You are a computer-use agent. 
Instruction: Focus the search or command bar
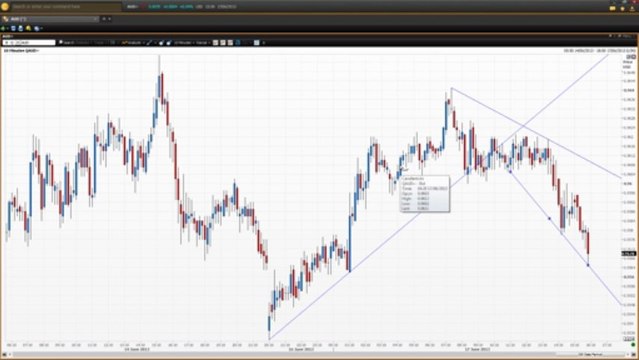click(x=65, y=7)
